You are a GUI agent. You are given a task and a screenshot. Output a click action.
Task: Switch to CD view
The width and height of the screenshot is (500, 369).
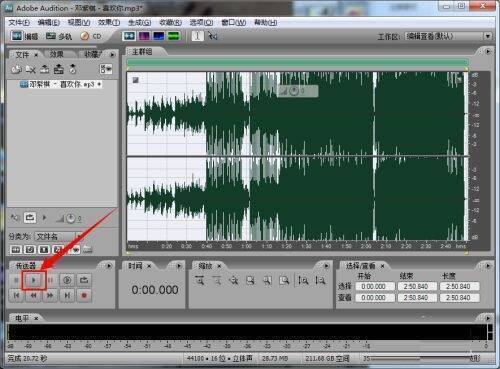pos(91,36)
